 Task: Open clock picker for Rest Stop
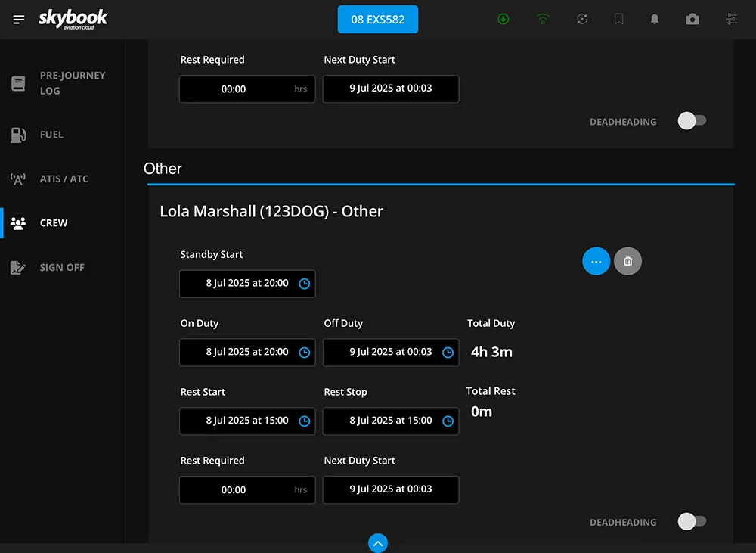pos(448,421)
